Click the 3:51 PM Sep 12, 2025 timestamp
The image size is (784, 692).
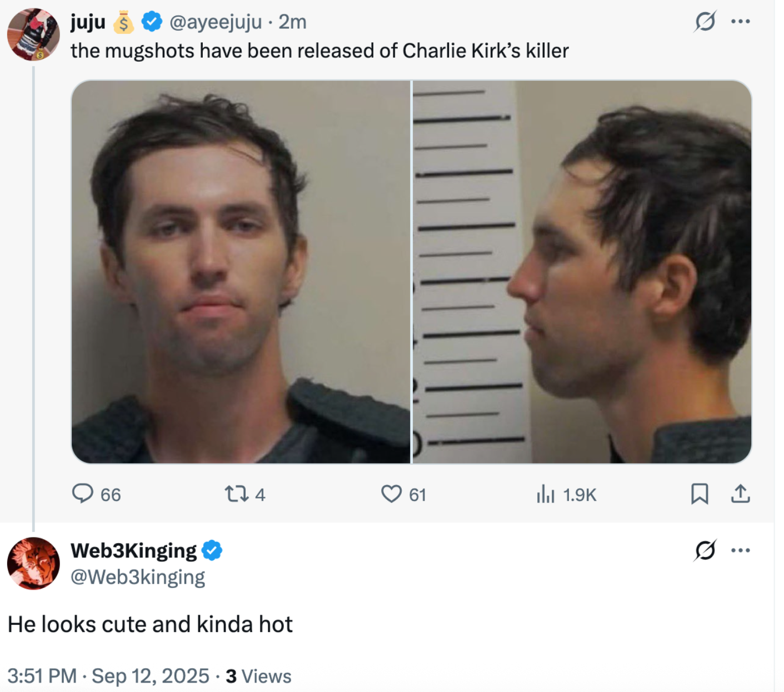[108, 676]
